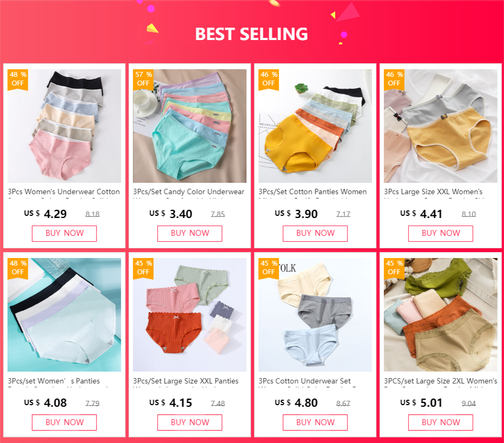Screen dimensions: 504x443
Task: Select the yellow cotton panties product image
Action: (315, 126)
